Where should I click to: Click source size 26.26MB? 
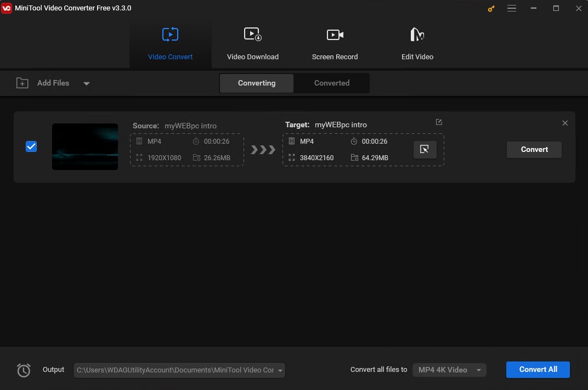(x=217, y=158)
